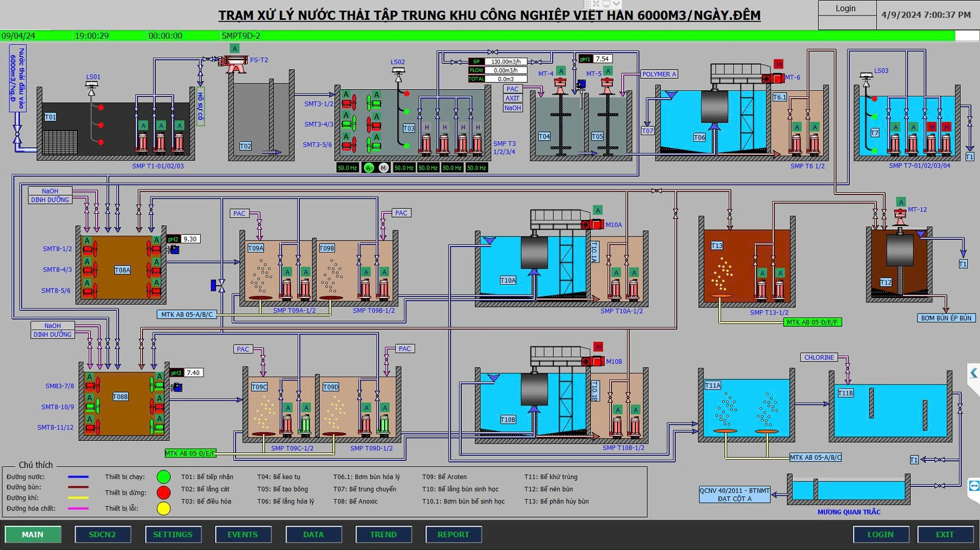Select the MT-4 mixer motor icon
The height and width of the screenshot is (550, 980).
[560, 86]
